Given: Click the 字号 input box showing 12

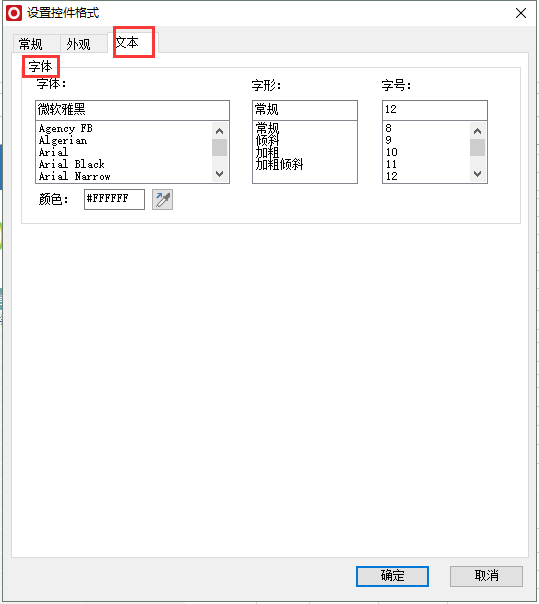Looking at the screenshot, I should 435,110.
